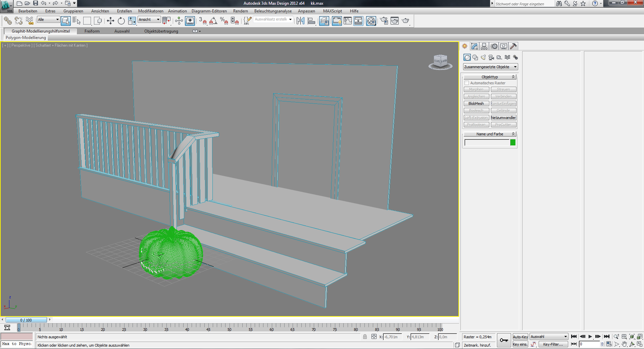
Task: Click Select and Manipulate icon
Action: (x=179, y=21)
